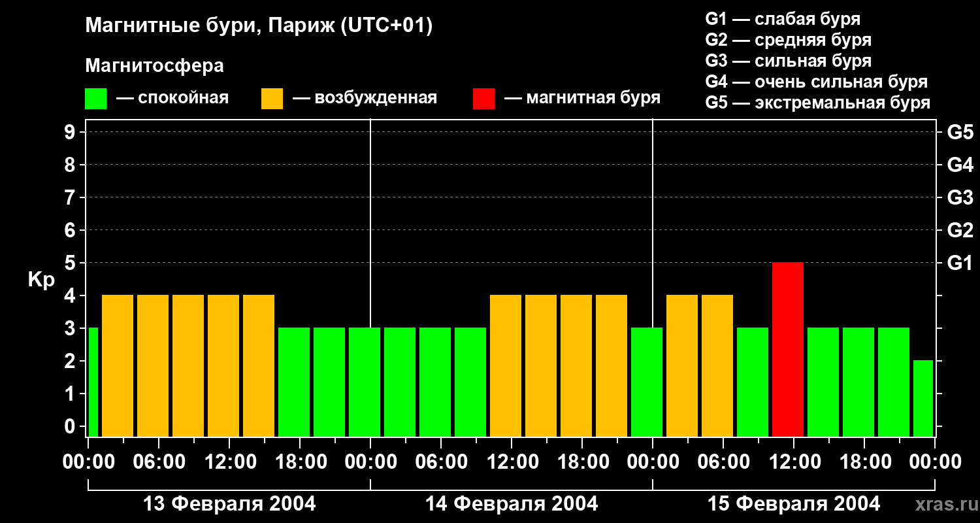This screenshot has width=980, height=523.
Task: Click the 12:00 time label above 15 Февраля
Action: point(794,462)
